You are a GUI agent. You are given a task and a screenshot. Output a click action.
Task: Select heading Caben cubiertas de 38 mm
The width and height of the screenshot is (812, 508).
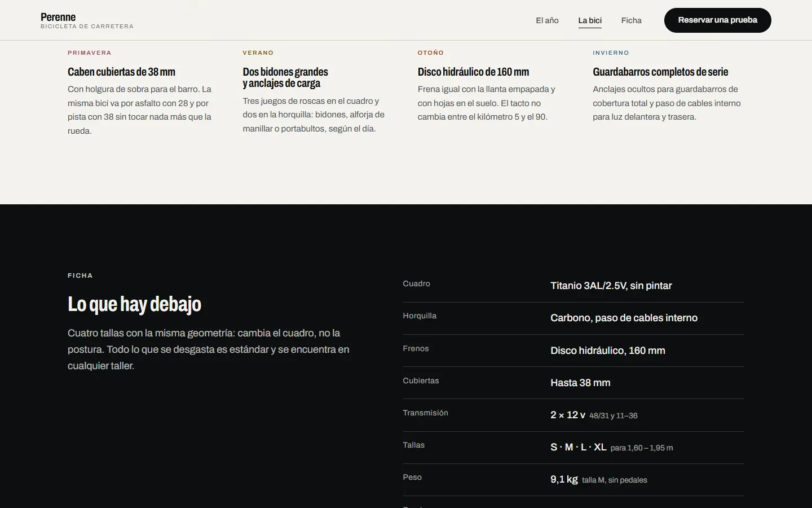click(x=121, y=72)
